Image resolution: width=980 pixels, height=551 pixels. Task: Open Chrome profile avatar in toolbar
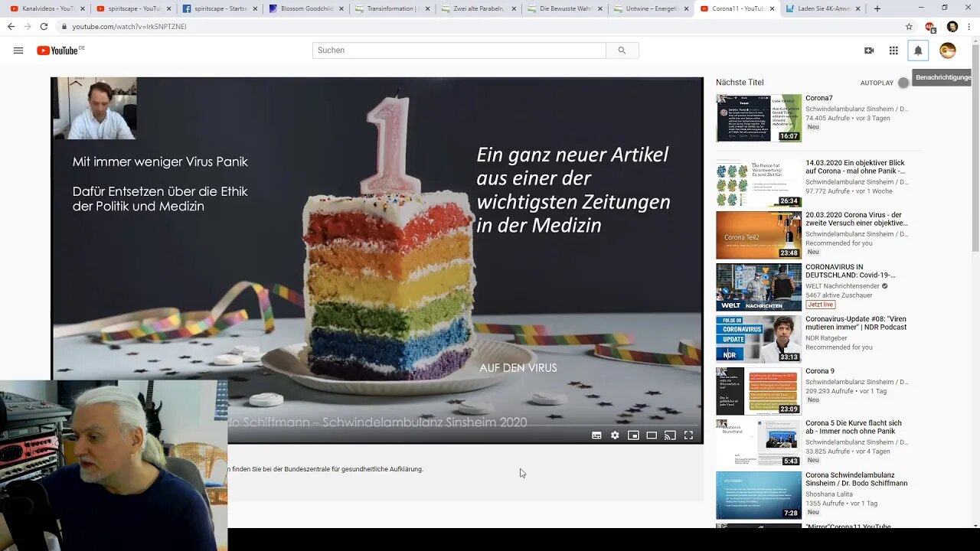click(x=952, y=26)
